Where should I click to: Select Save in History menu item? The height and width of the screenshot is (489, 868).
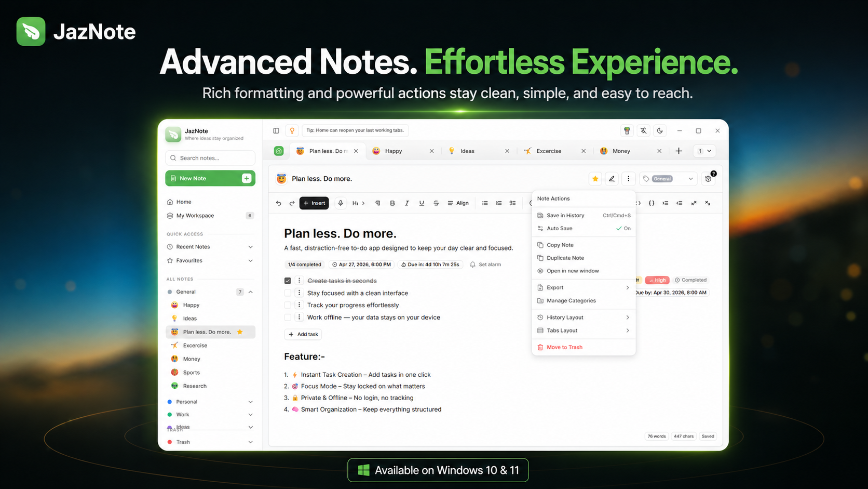point(584,215)
